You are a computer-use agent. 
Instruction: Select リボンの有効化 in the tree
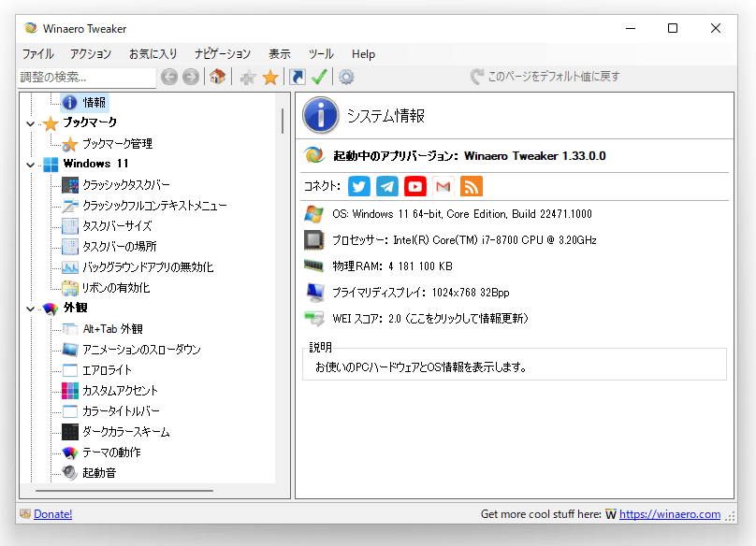point(116,288)
